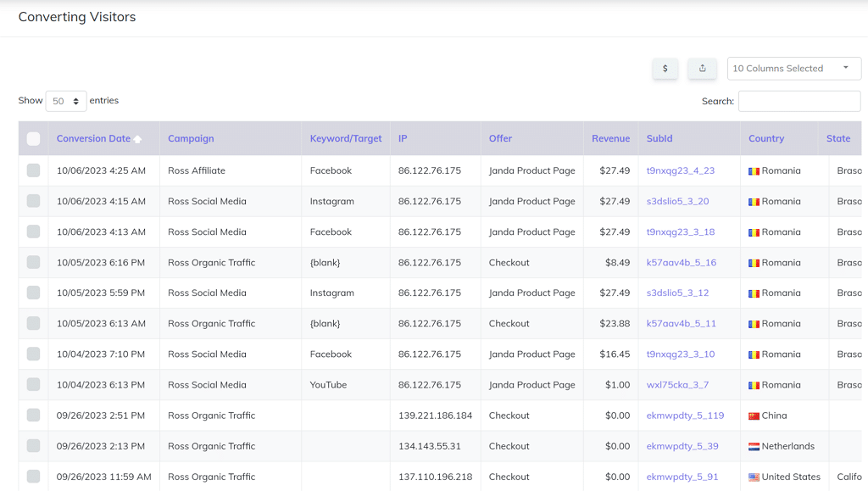The image size is (868, 491).
Task: Sort table by Campaign column header
Action: coord(191,138)
